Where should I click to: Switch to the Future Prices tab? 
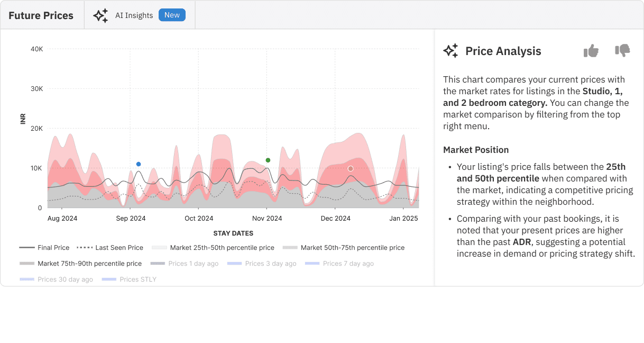point(41,15)
